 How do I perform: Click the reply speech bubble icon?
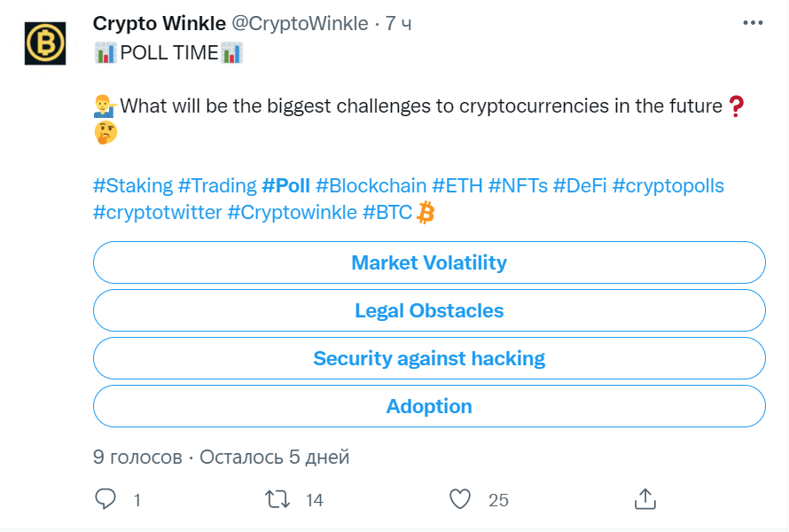point(105,499)
